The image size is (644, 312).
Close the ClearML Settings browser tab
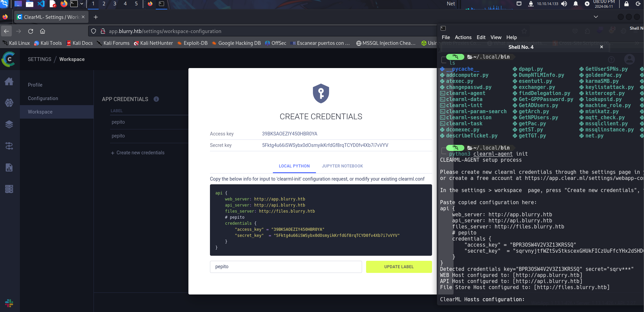click(x=83, y=17)
